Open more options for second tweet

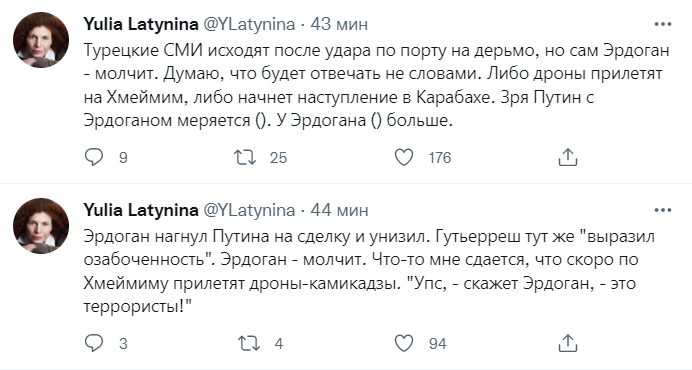[662, 210]
